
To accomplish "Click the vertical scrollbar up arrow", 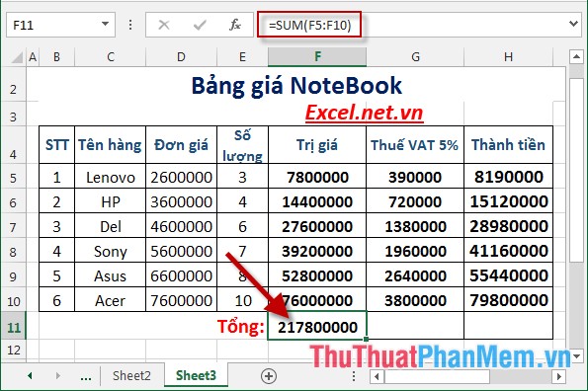I will (576, 57).
